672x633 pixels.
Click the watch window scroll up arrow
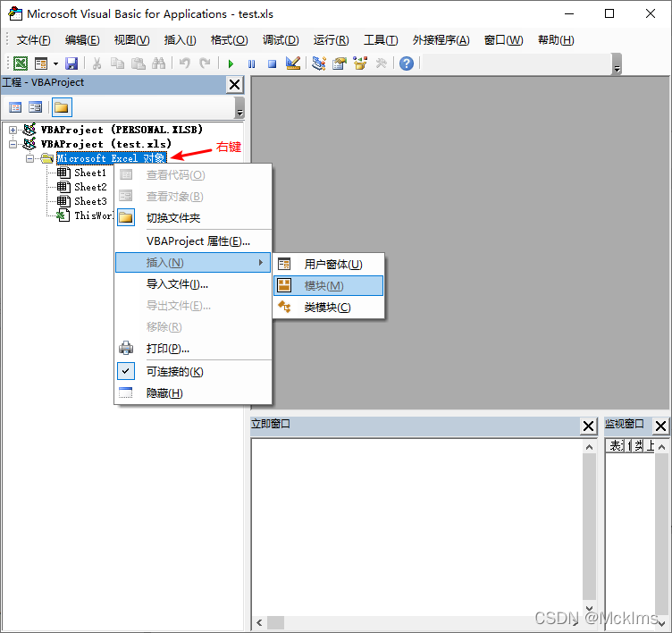(x=661, y=447)
